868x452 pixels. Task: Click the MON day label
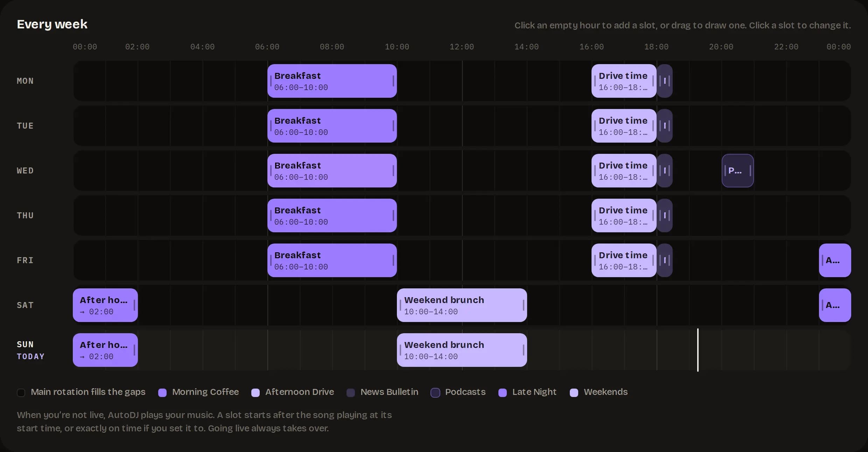point(25,81)
